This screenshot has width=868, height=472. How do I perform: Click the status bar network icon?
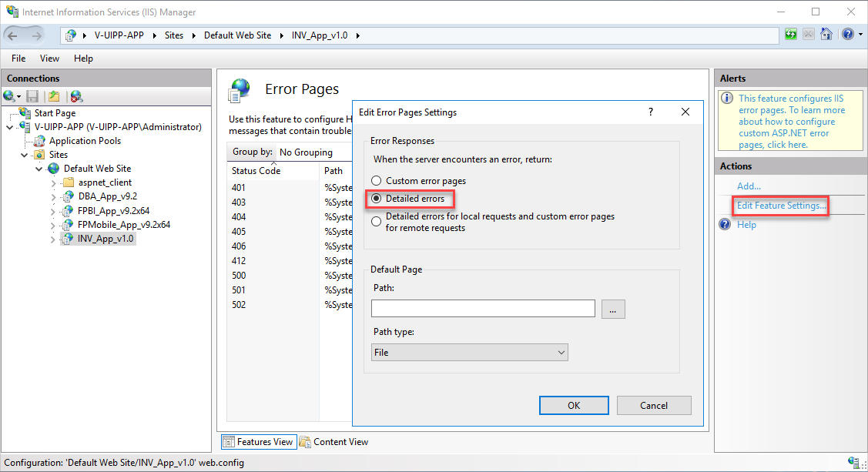click(853, 462)
